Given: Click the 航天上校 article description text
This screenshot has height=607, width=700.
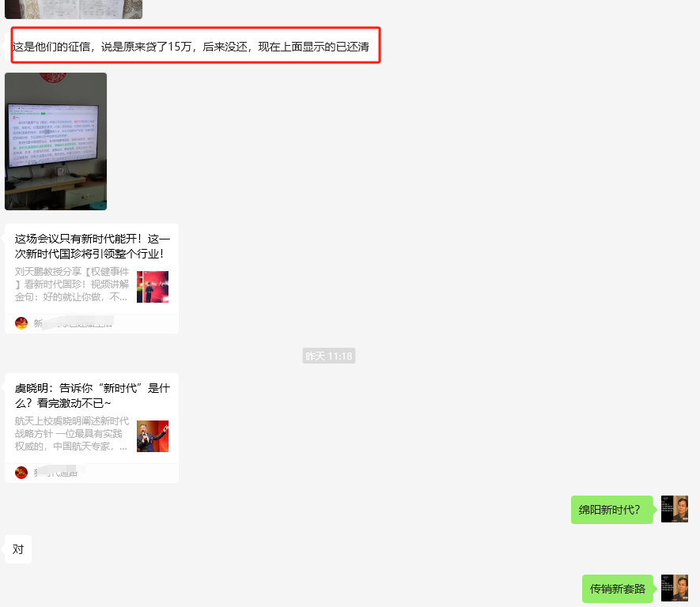Looking at the screenshot, I should click(x=72, y=434).
